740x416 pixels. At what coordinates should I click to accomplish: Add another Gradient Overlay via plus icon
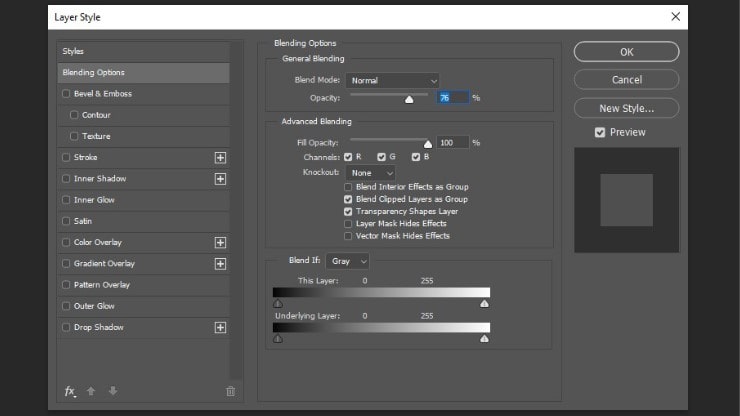(x=220, y=264)
